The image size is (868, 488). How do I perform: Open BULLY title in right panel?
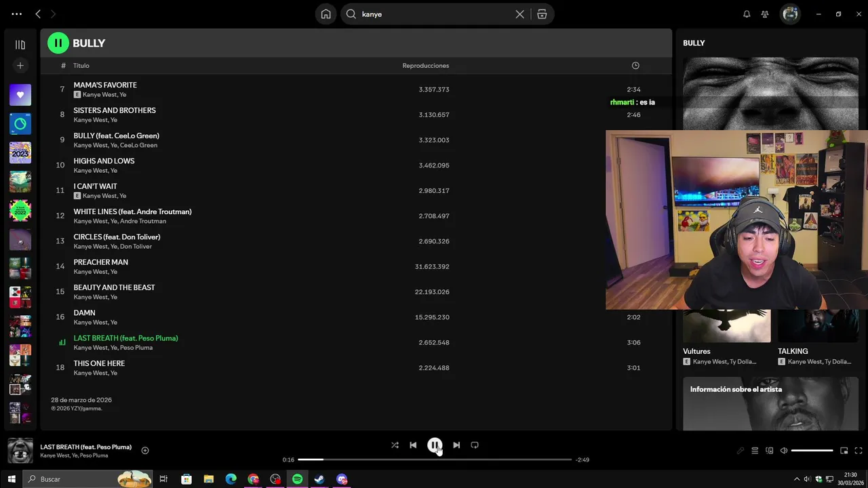(694, 43)
